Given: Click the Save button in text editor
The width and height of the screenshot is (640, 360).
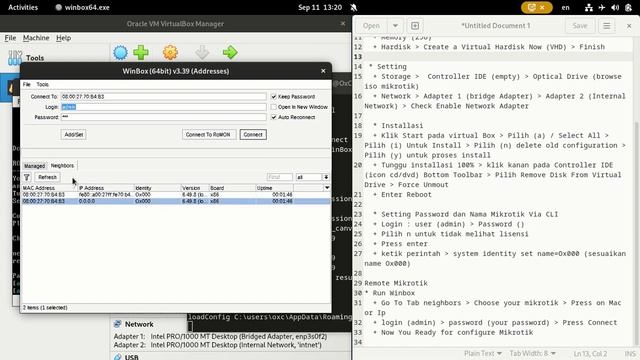Looking at the screenshot, I should 580,26.
